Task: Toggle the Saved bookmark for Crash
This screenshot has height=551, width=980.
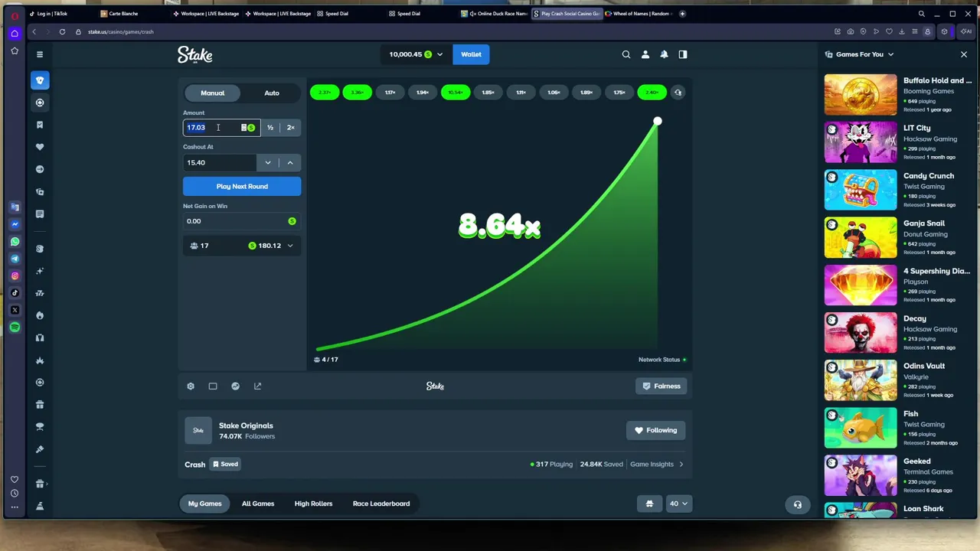Action: click(225, 465)
